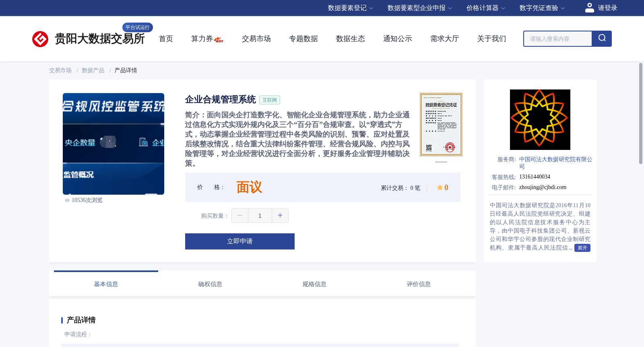Open the 算力券 menu item
This screenshot has height=347, width=644.
(202, 39)
